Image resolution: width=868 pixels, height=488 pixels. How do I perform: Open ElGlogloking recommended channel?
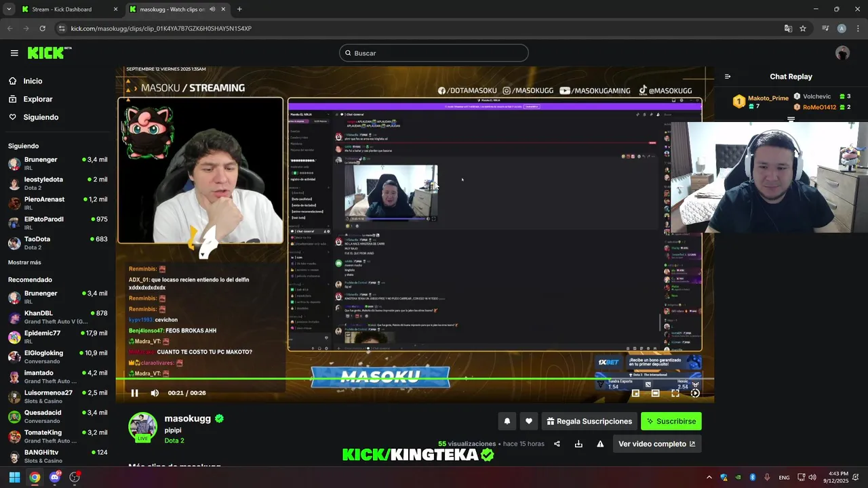point(58,357)
